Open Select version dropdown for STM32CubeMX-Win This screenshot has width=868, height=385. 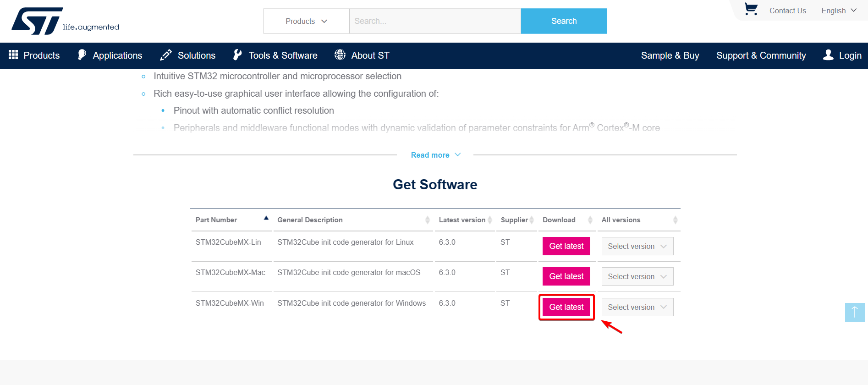pyautogui.click(x=637, y=307)
